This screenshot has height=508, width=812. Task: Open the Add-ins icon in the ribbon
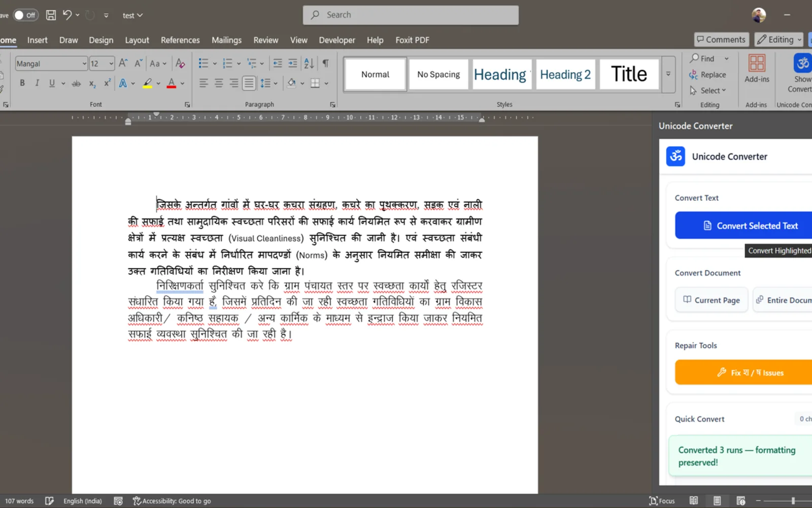point(757,69)
